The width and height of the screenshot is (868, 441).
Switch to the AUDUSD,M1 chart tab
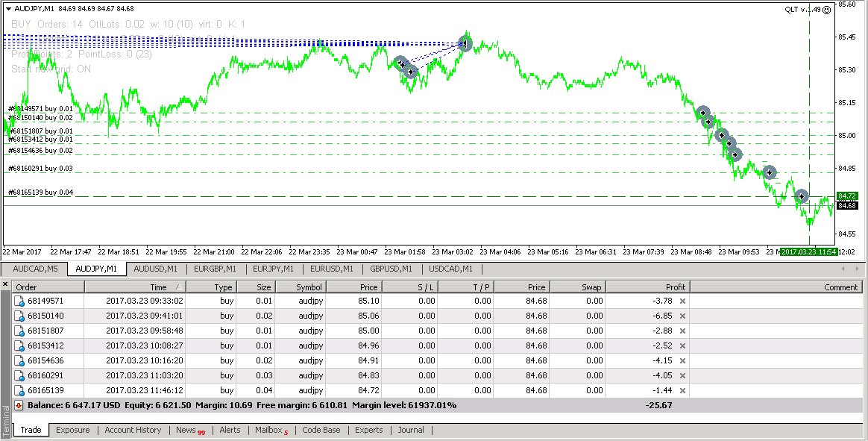point(156,269)
